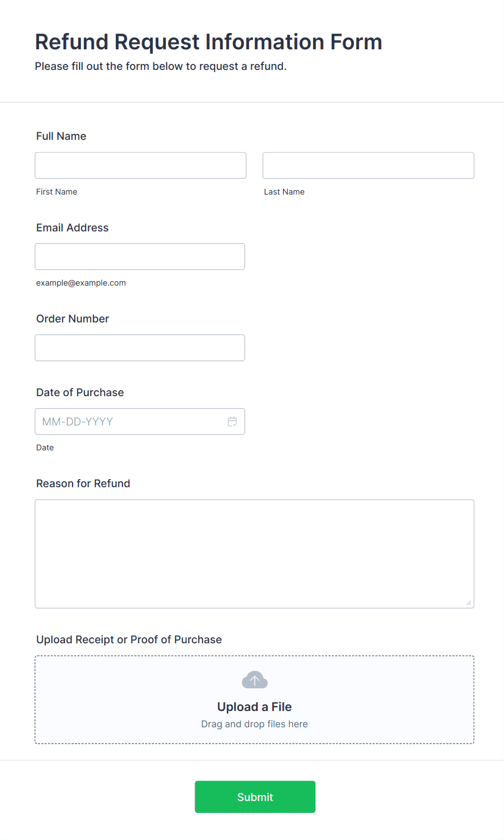The height and width of the screenshot is (840, 504).
Task: Click the 'Reason for Refund' label
Action: 83,483
